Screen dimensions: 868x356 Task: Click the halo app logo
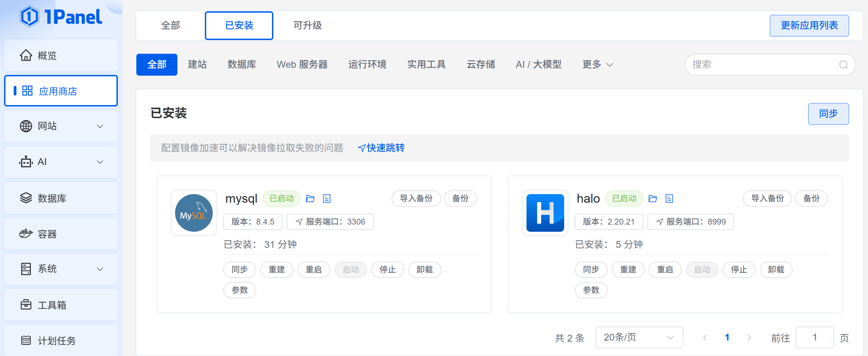(545, 213)
